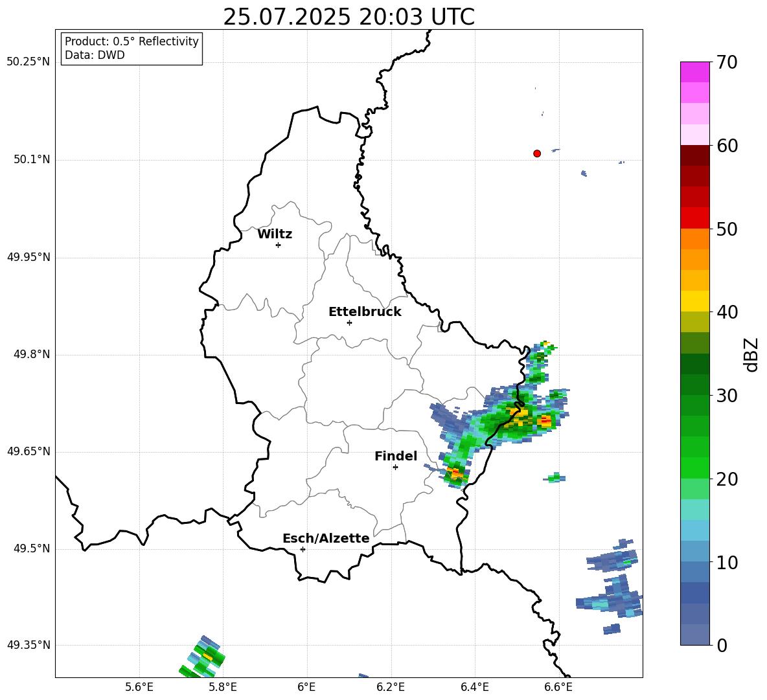The width and height of the screenshot is (767, 700).
Task: Click the 6°E longitude label
Action: pos(306,687)
